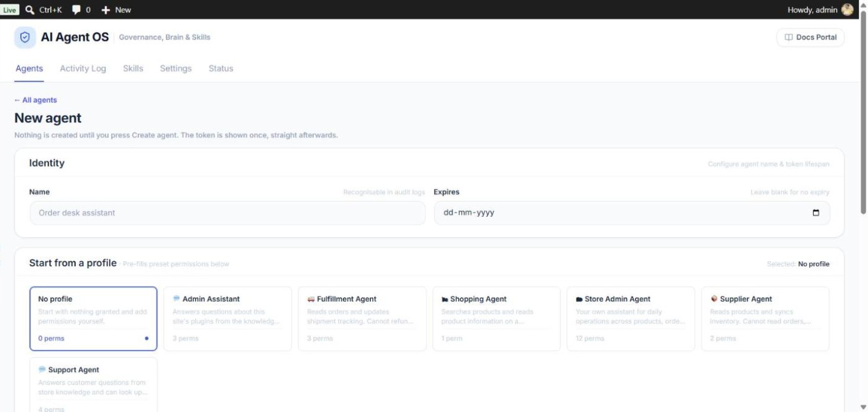Click the 'Identity' section heading
This screenshot has width=868, height=412.
(x=47, y=163)
